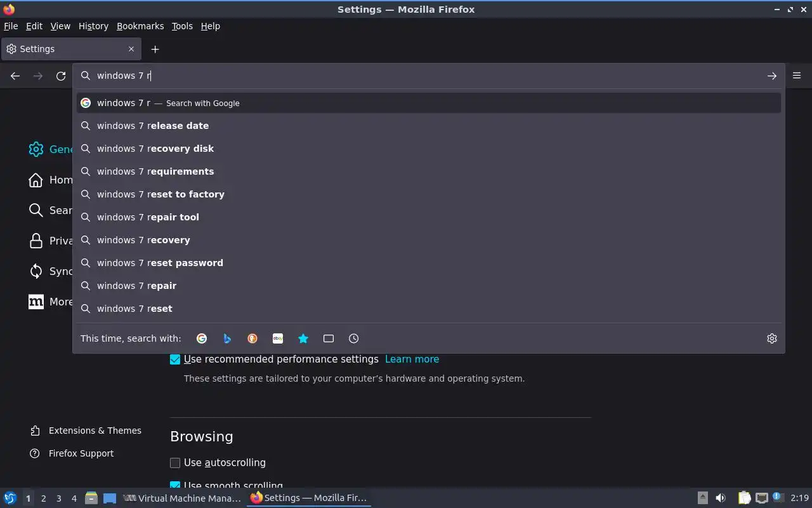The image size is (812, 508).
Task: Switch to workspace 3 in taskbar
Action: [58, 498]
